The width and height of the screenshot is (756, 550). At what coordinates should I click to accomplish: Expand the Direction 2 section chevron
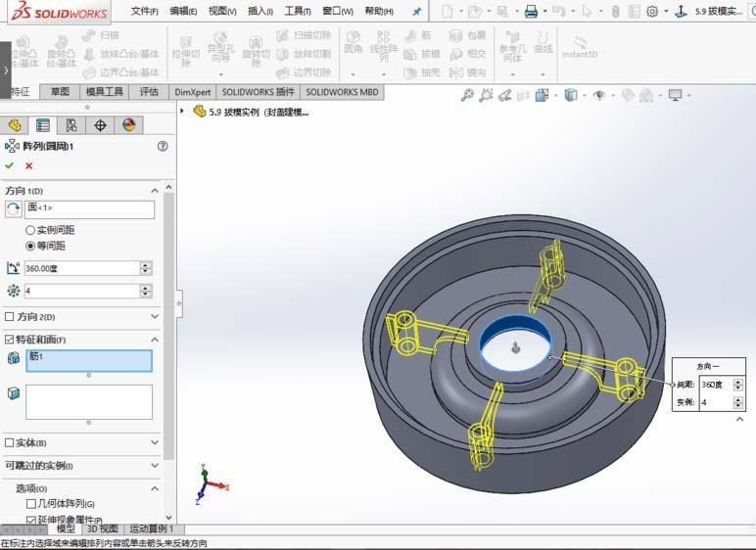(x=155, y=317)
